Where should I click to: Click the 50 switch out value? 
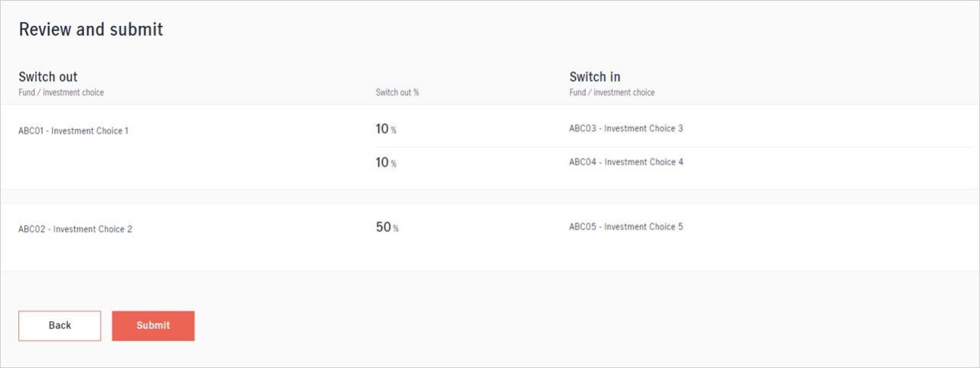pos(383,227)
